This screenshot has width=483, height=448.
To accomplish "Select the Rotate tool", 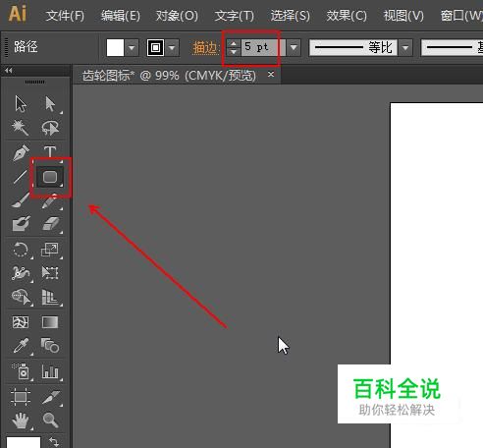I will (x=21, y=250).
